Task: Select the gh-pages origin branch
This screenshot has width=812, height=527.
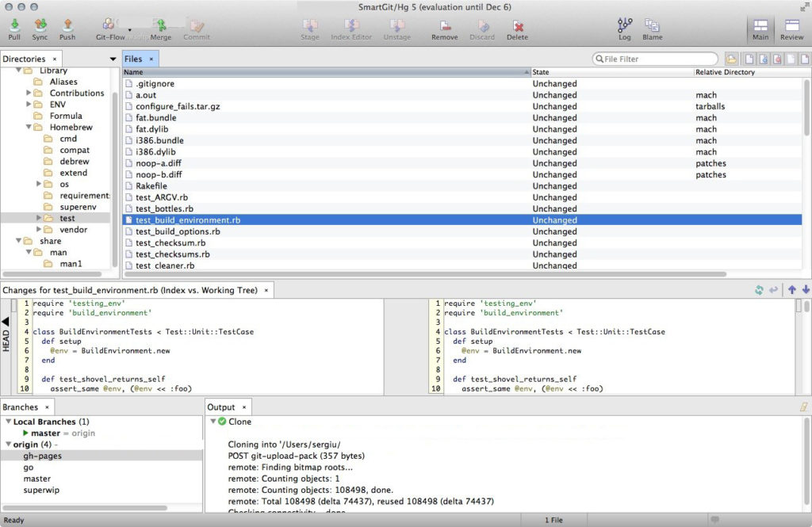Action: click(x=43, y=456)
